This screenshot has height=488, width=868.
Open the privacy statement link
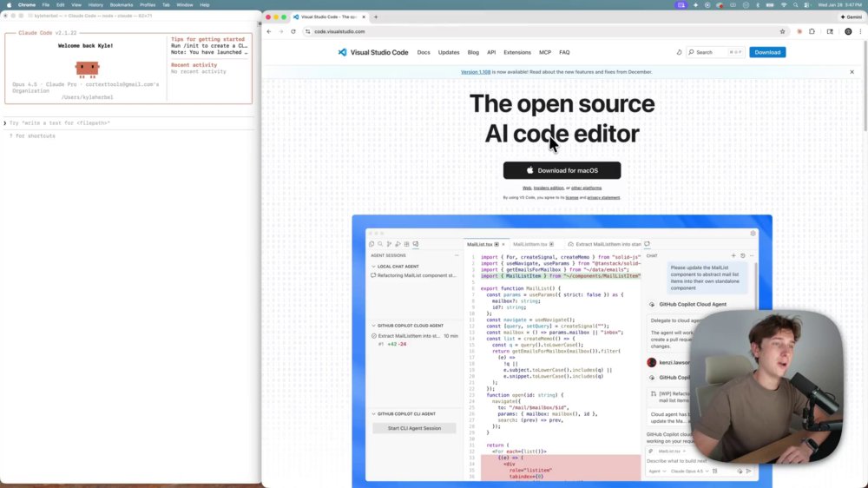(x=603, y=198)
